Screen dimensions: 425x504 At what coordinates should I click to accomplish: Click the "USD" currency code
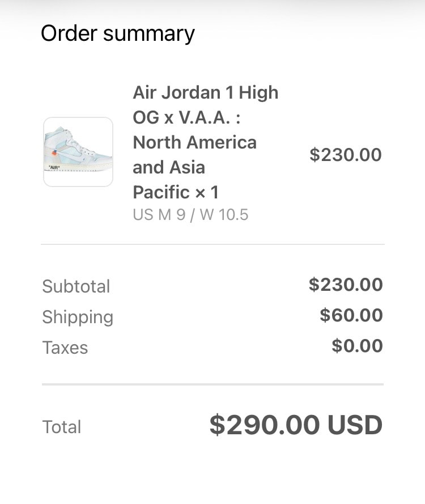(355, 425)
